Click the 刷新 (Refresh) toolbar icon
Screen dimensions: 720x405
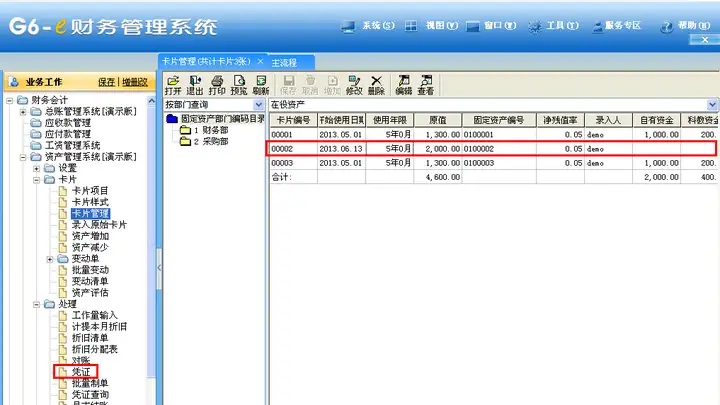tap(261, 85)
